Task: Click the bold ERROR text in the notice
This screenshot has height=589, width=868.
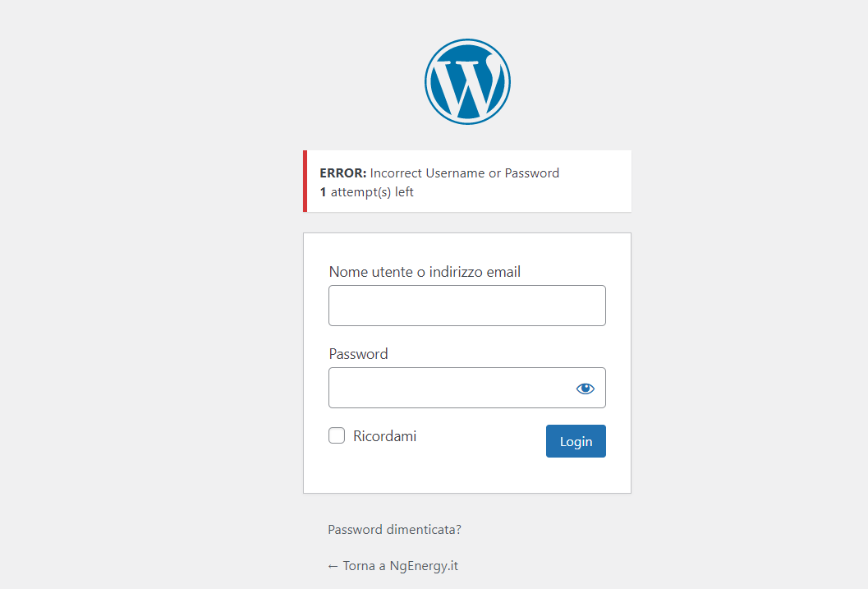Action: click(x=342, y=173)
